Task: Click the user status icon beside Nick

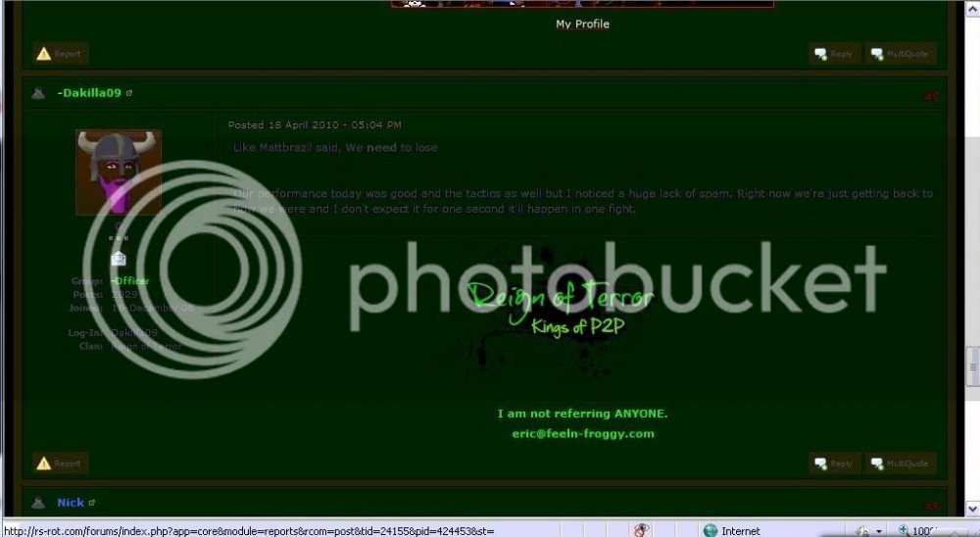Action: (x=39, y=503)
